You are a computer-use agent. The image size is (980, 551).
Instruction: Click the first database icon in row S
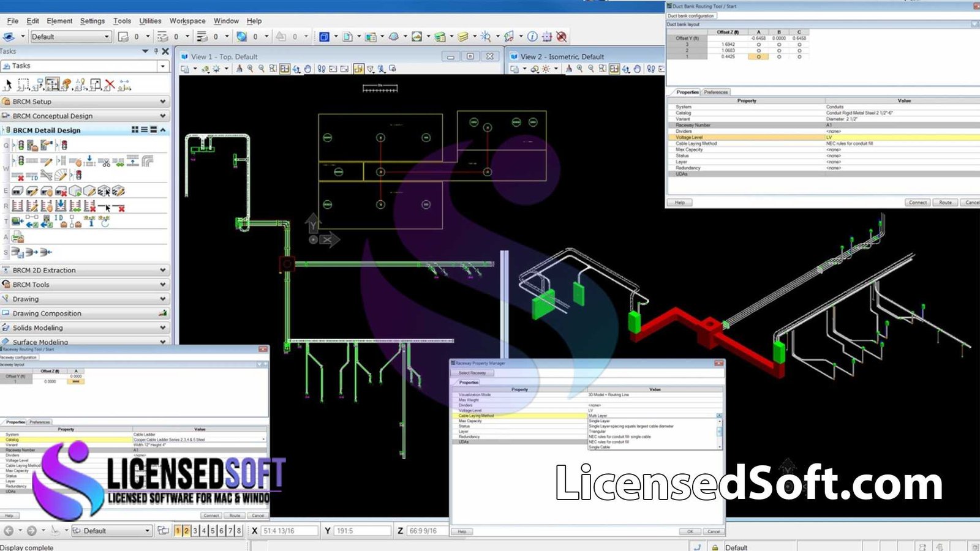tap(18, 252)
